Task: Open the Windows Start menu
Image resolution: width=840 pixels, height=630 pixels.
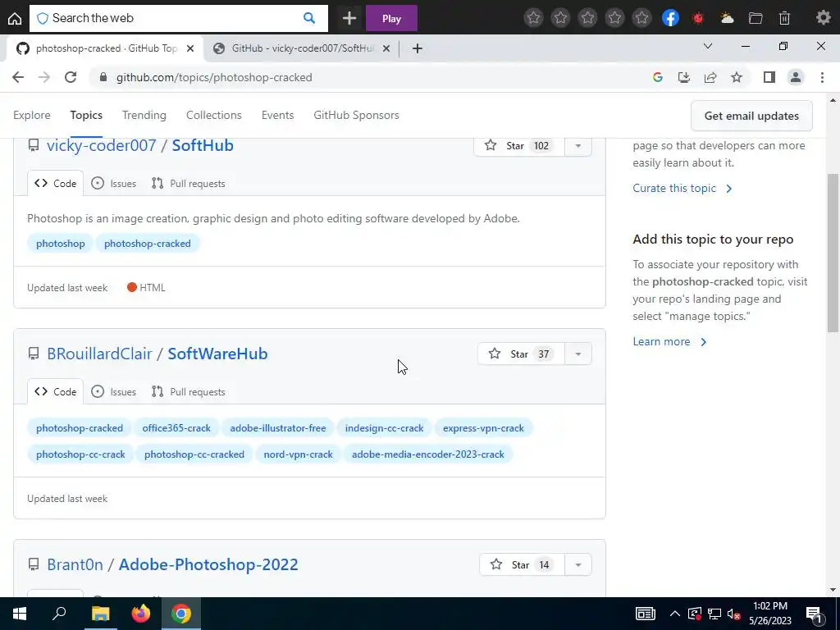Action: (x=20, y=614)
